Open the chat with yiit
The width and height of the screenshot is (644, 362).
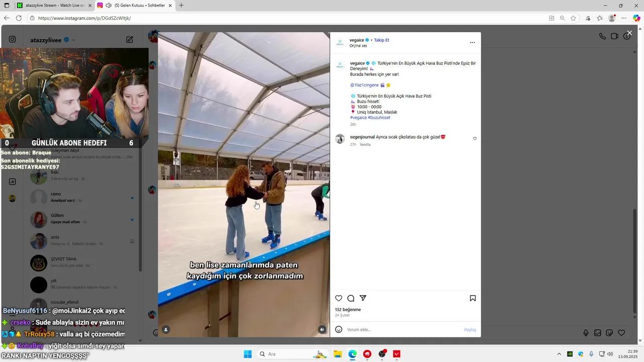pyautogui.click(x=83, y=284)
